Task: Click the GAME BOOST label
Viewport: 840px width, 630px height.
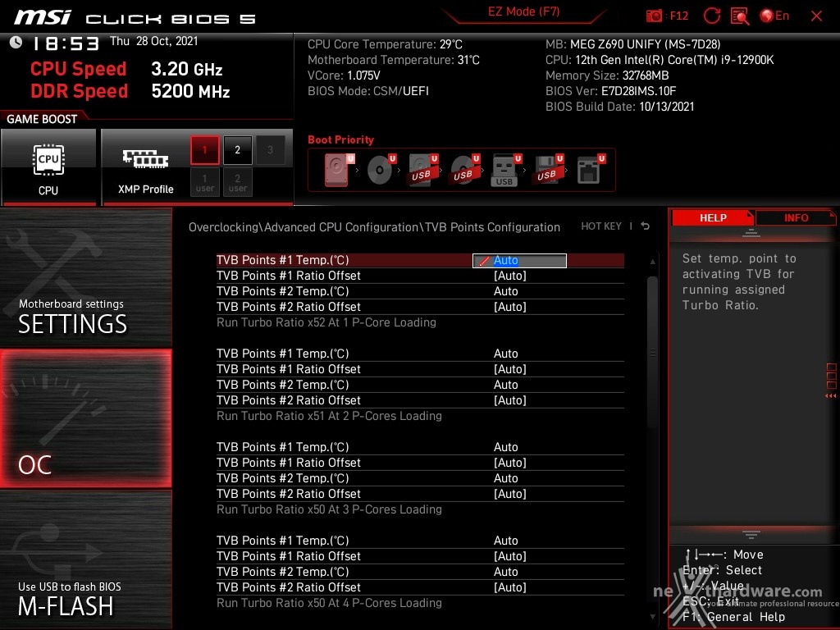Action: coord(42,119)
